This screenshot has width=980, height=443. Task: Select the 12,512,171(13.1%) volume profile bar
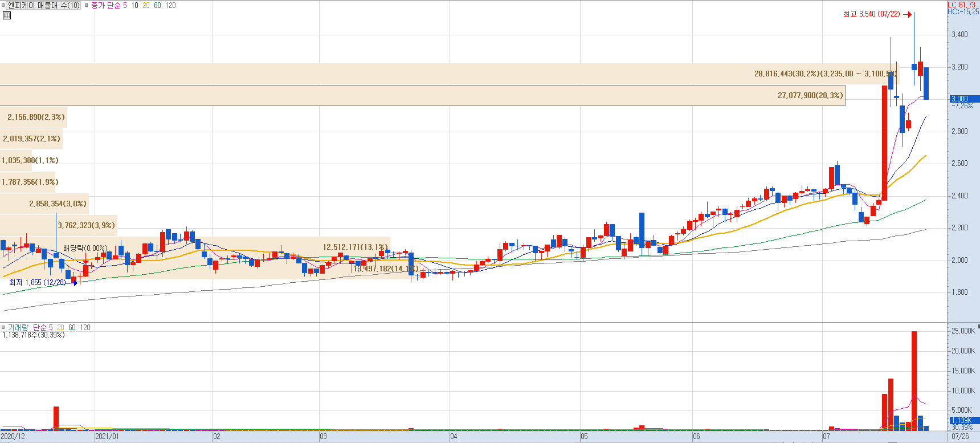click(195, 247)
